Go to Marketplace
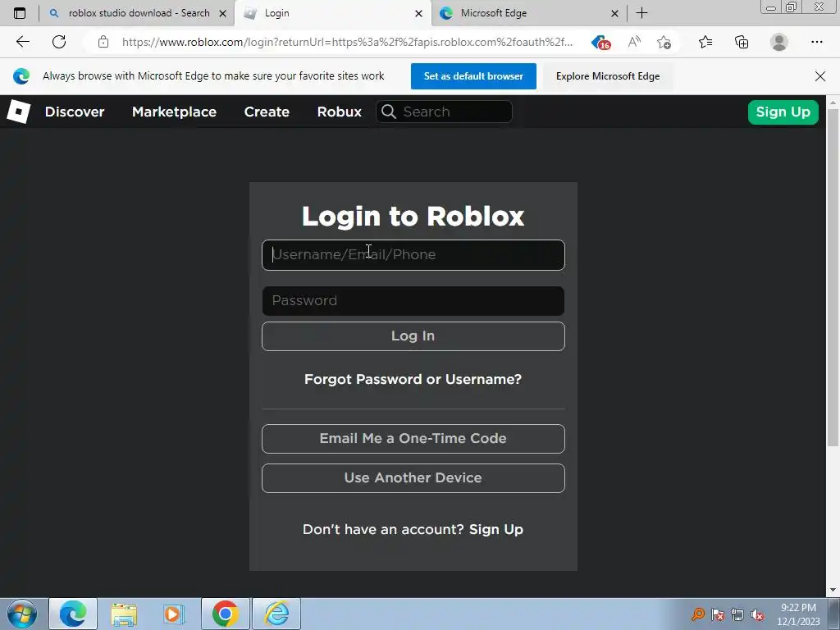 tap(174, 112)
